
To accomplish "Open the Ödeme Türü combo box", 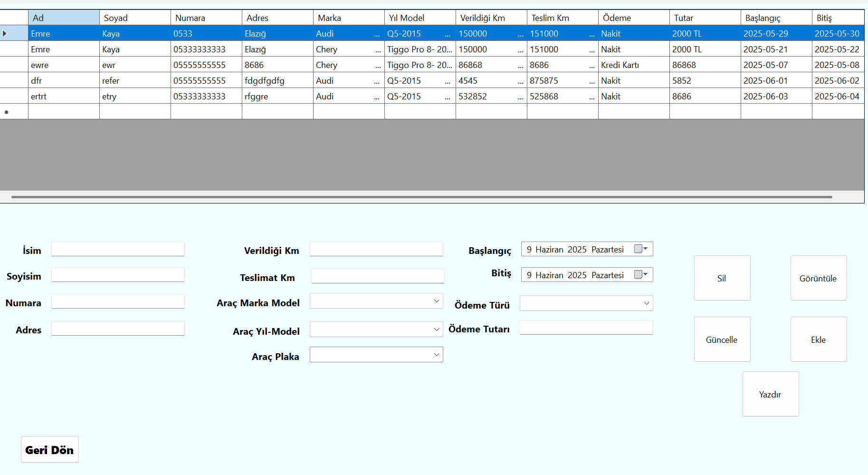I will point(586,303).
